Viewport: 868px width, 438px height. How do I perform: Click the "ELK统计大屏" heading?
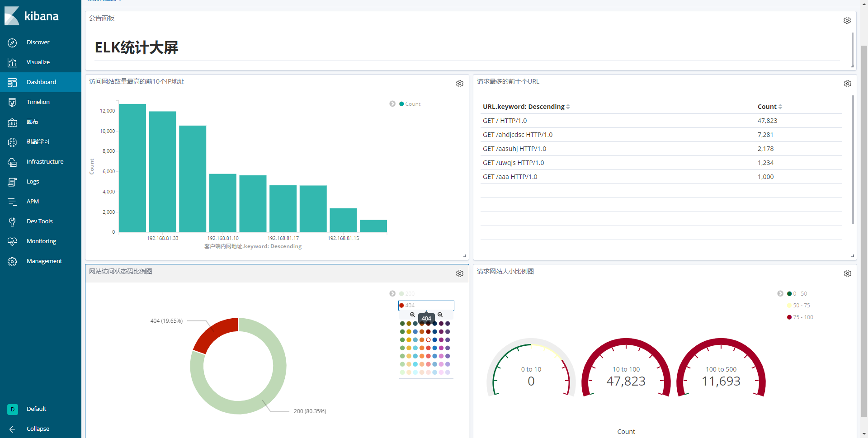(137, 47)
